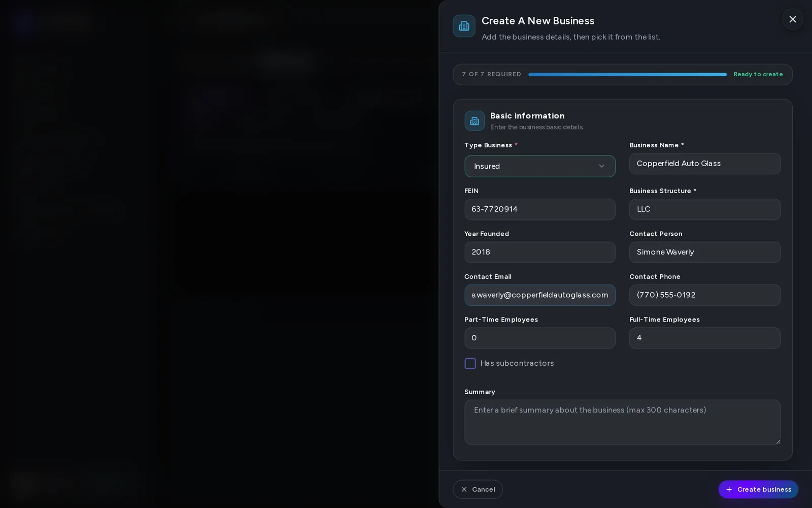The width and height of the screenshot is (812, 508).
Task: Select the Full-Time Employees field
Action: tap(705, 338)
